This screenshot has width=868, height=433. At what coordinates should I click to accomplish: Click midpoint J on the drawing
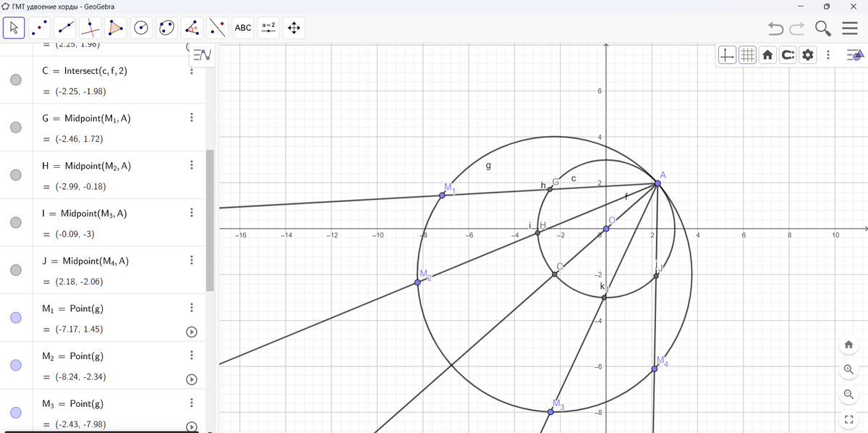point(656,276)
